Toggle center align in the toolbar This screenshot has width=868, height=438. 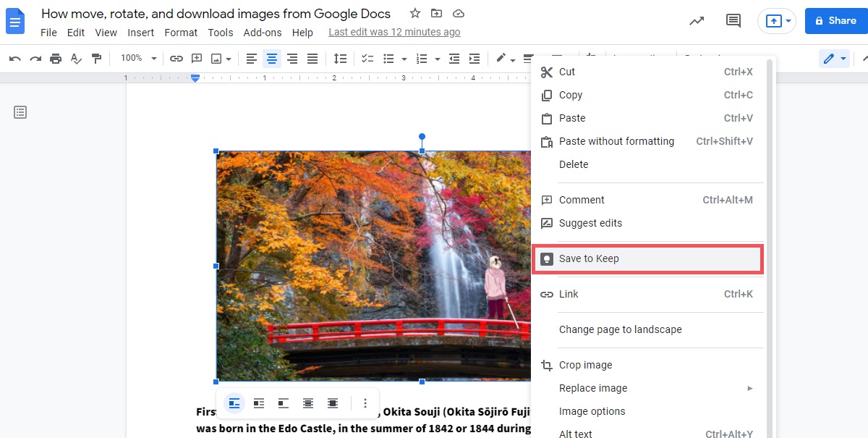pyautogui.click(x=272, y=59)
